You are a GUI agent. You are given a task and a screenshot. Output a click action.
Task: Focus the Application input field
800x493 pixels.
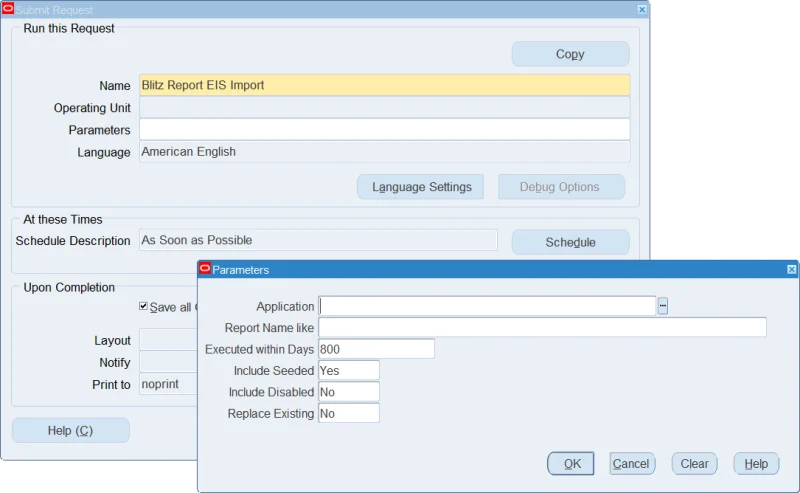click(487, 306)
